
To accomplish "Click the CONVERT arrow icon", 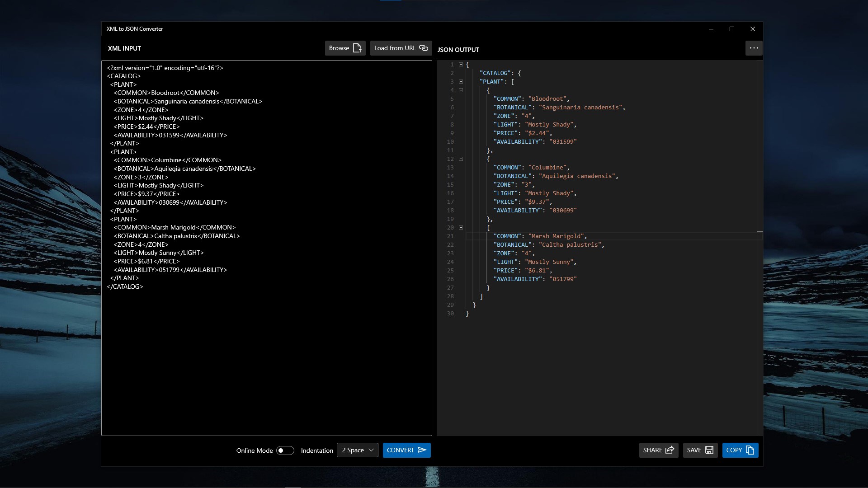I will point(422,450).
